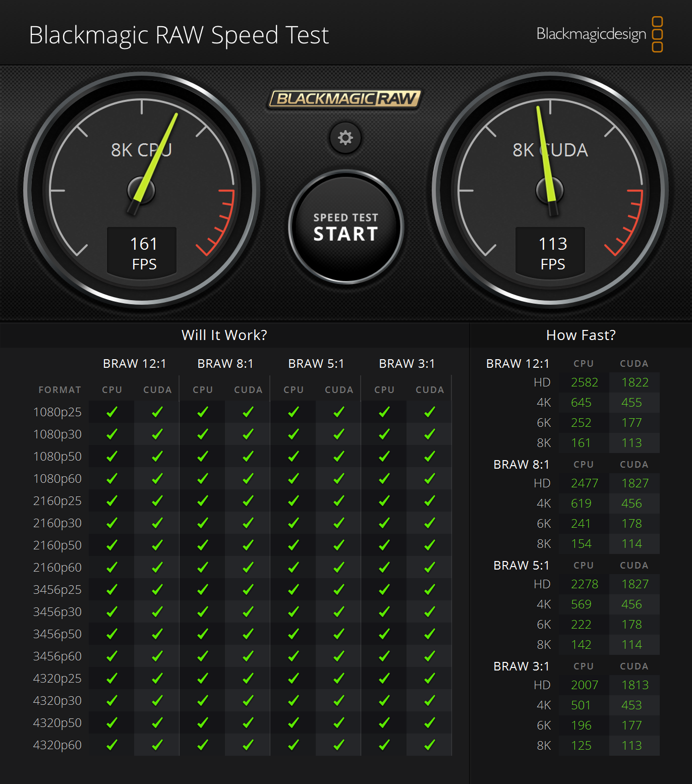Viewport: 692px width, 784px height.
Task: Click BRAW 8:1 4K CPU value 619
Action: tap(581, 503)
